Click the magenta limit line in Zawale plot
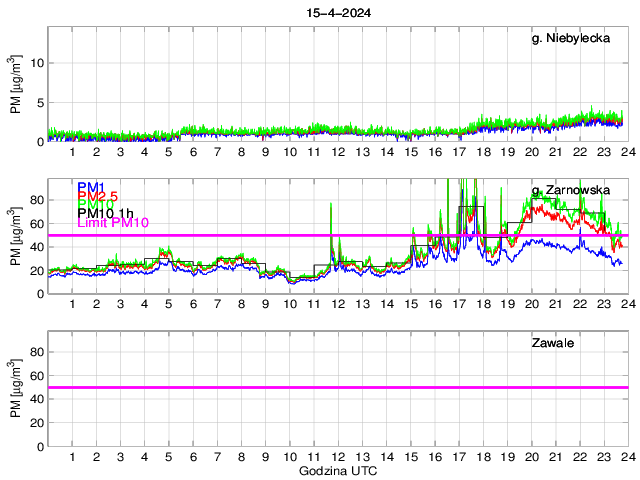 (x=338, y=387)
